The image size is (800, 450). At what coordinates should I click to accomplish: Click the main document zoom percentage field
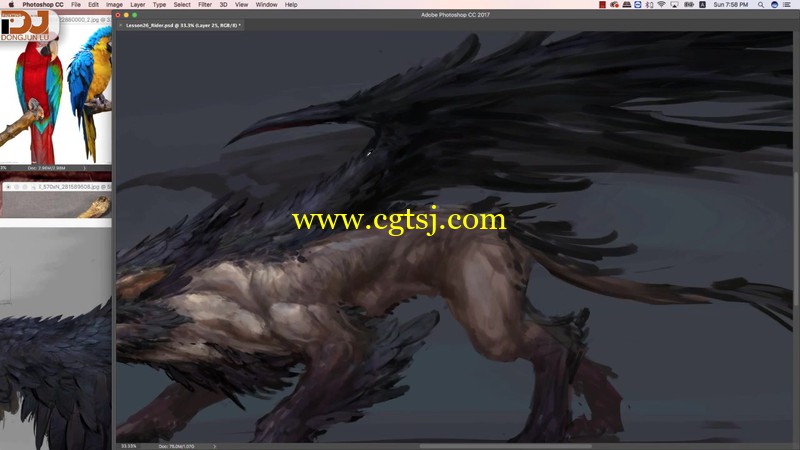tap(129, 446)
